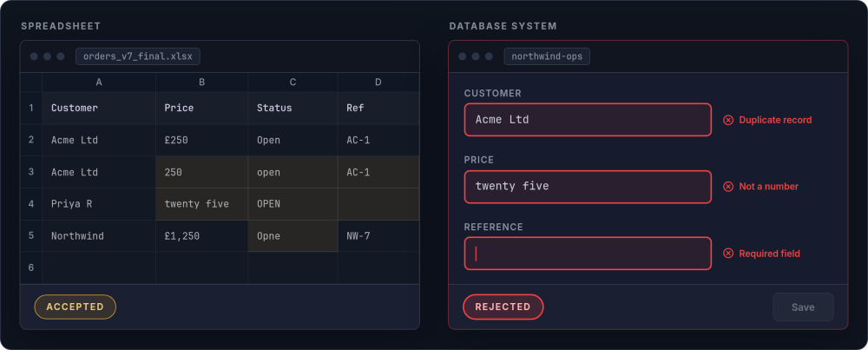
Task: Click the Price header cell
Action: tap(202, 108)
